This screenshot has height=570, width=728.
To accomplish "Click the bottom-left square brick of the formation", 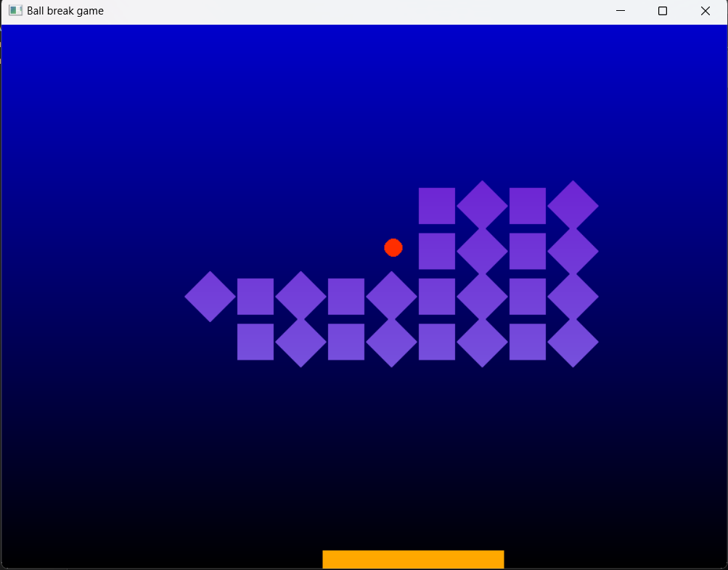I will (x=255, y=342).
